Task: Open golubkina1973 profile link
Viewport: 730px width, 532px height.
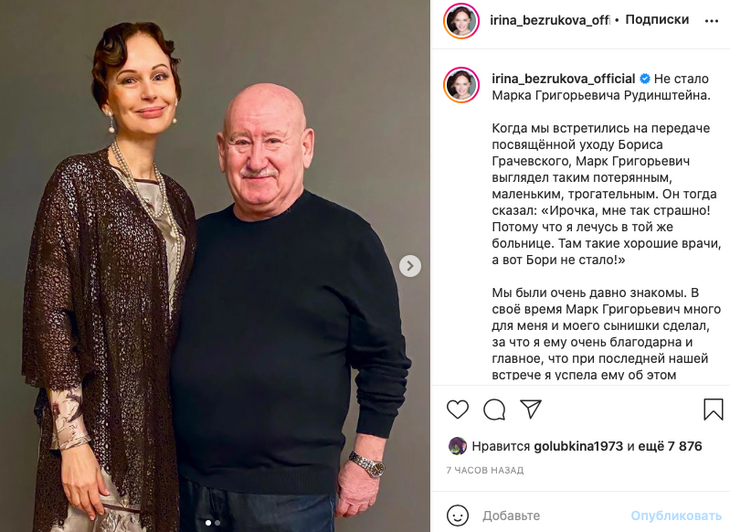Action: (578, 446)
